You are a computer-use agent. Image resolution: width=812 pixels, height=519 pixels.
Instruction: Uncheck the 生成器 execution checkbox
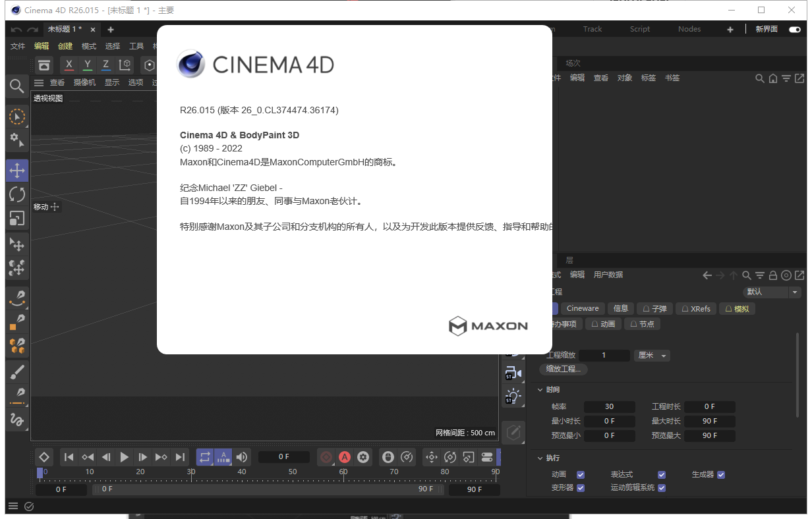720,474
